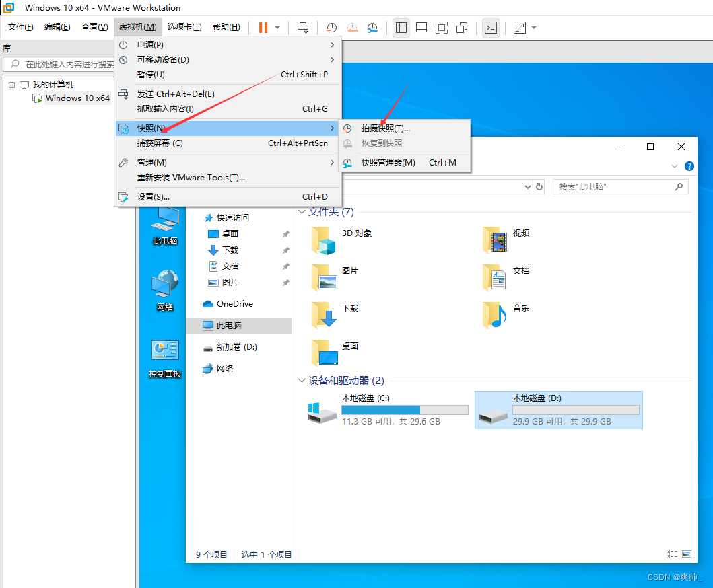Collapse the 文件夹 (7) group
The image size is (713, 588).
tap(302, 212)
